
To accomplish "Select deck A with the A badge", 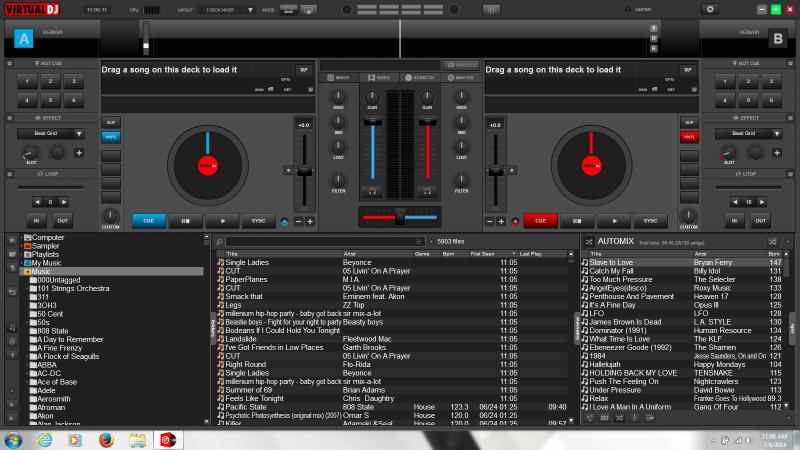I will (x=23, y=39).
